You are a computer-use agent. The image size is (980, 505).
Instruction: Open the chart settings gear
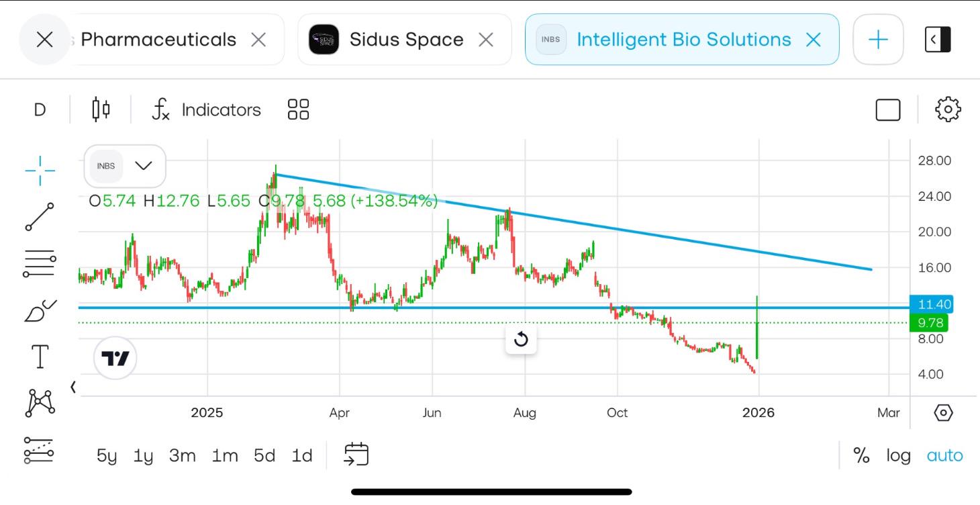947,109
